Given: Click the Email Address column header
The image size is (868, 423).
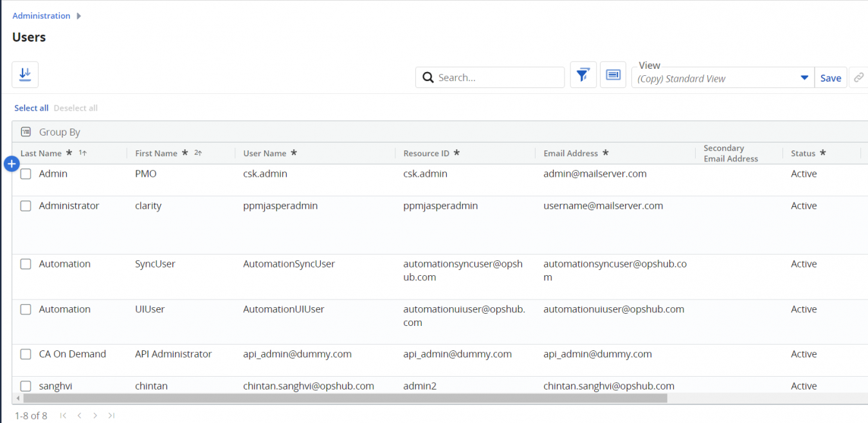Looking at the screenshot, I should coord(570,154).
